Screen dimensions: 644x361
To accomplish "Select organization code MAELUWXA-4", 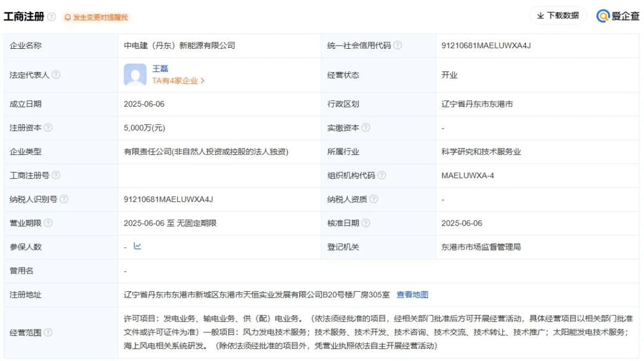I will 467,176.
